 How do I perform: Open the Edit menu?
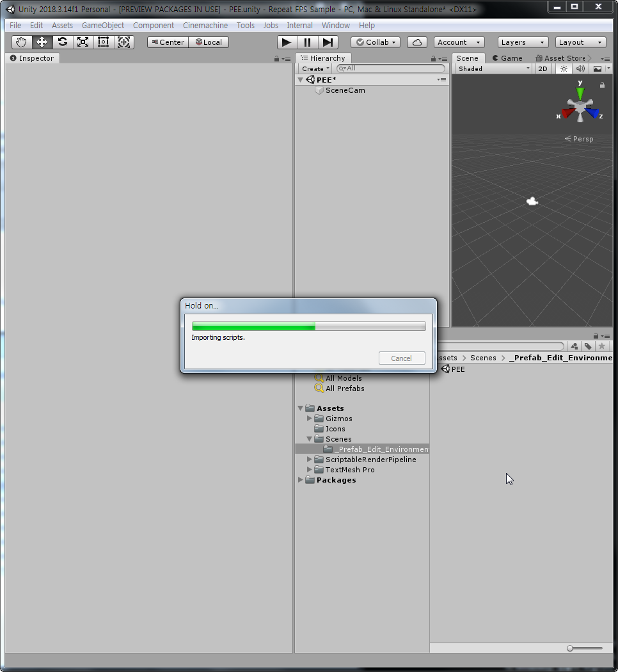pos(36,26)
